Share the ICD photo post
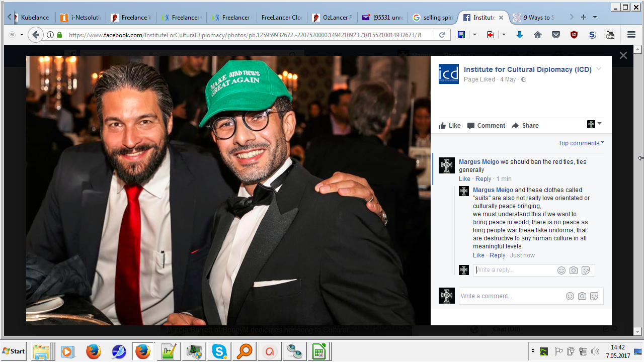The image size is (644, 362). tap(525, 126)
